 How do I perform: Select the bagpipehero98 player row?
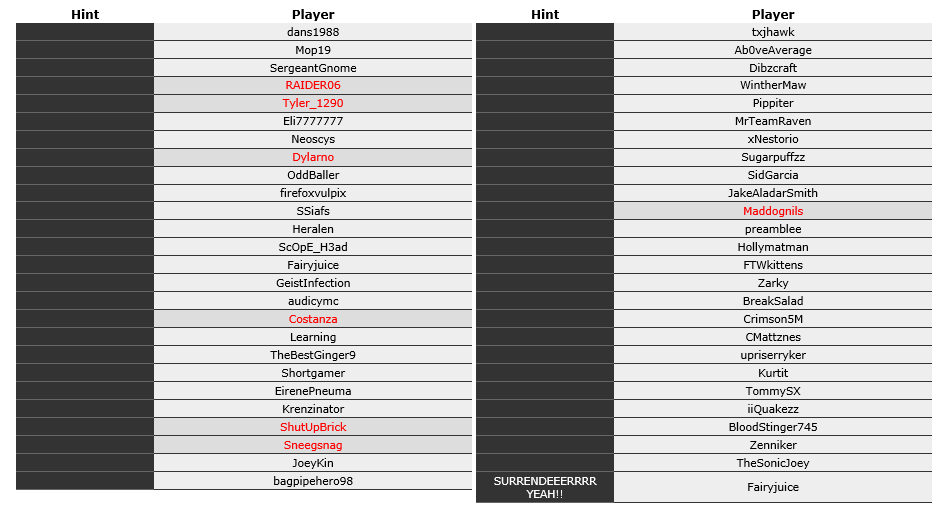[x=313, y=481]
